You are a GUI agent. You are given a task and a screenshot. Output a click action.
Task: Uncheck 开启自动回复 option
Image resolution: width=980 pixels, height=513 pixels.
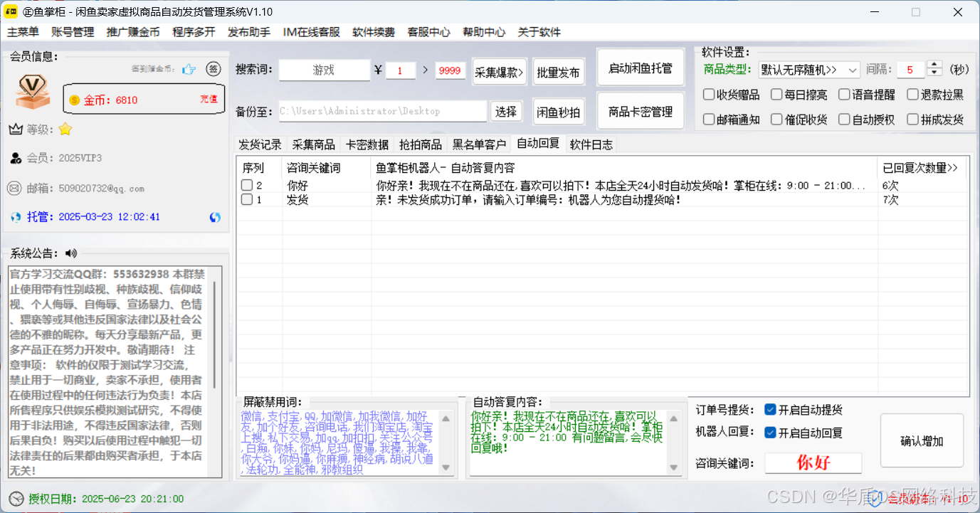click(770, 433)
